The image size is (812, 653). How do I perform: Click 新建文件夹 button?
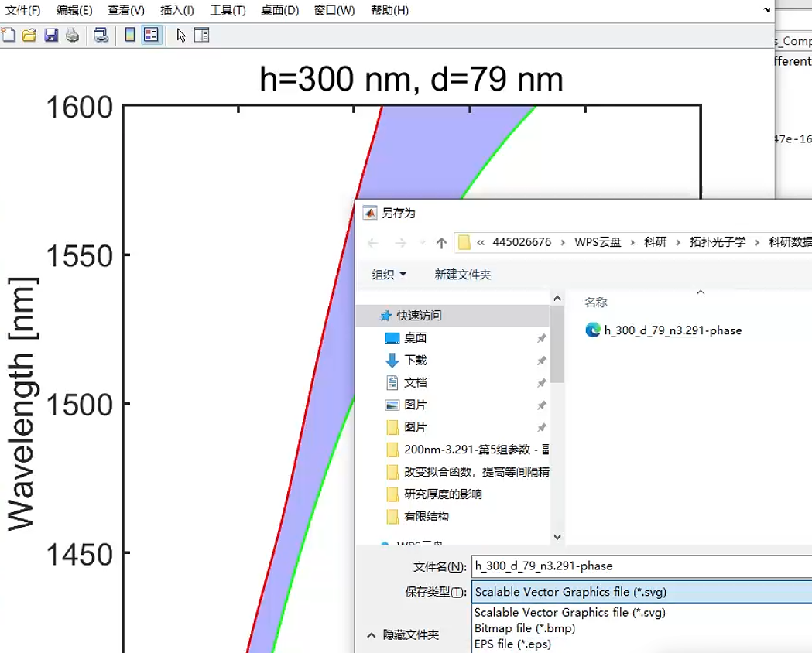coord(462,274)
